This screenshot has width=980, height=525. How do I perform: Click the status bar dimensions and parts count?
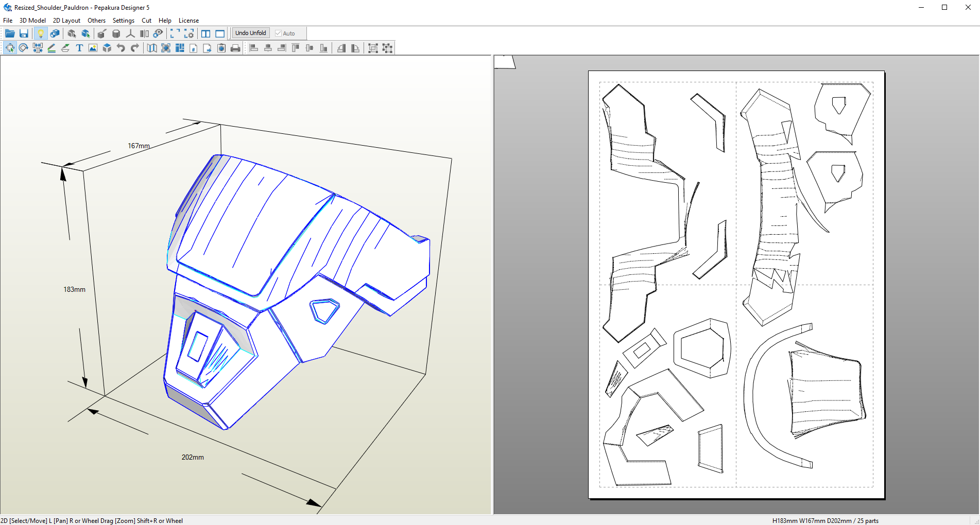click(826, 521)
